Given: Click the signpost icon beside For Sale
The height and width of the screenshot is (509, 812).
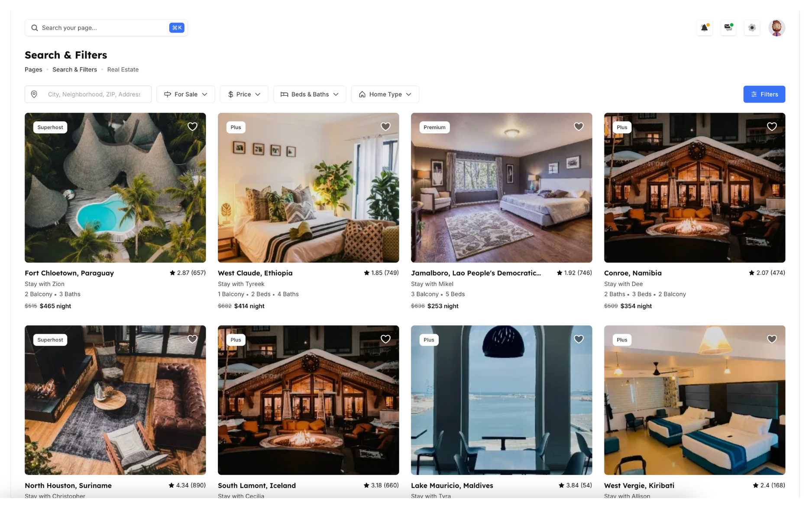Looking at the screenshot, I should [168, 94].
